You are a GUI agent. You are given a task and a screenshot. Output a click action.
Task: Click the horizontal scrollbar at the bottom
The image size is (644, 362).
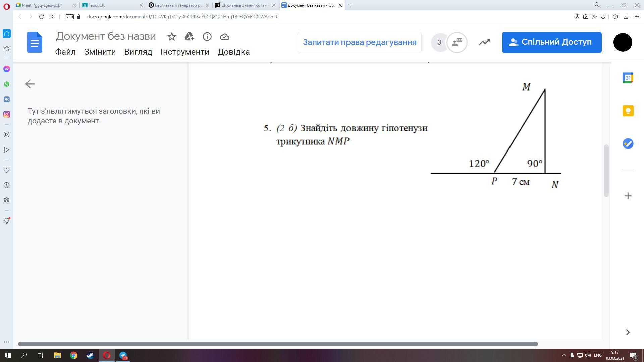click(278, 344)
